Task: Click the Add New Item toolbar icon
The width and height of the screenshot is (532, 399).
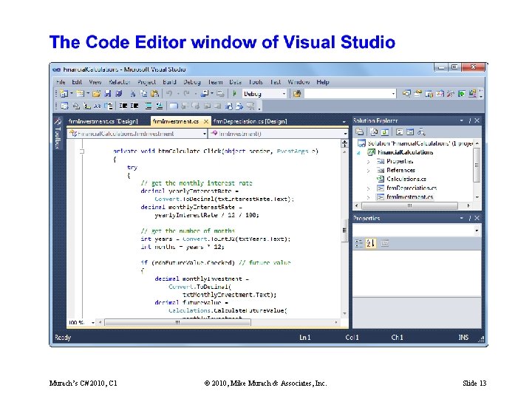Action: pyautogui.click(x=80, y=93)
